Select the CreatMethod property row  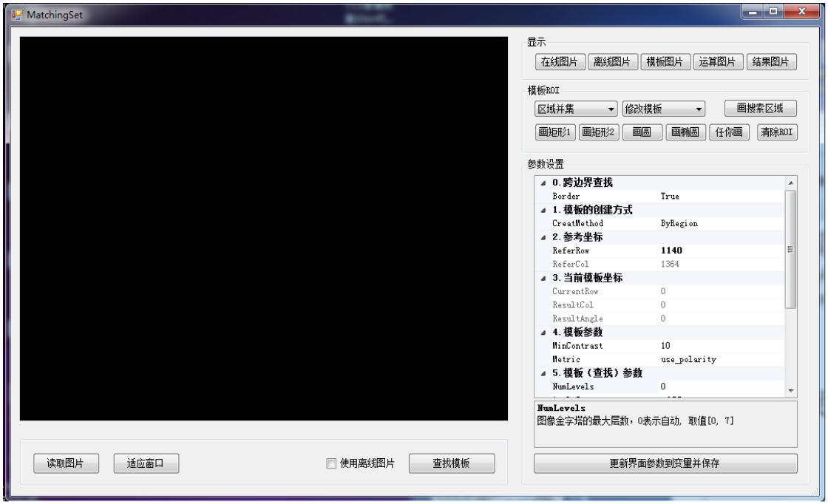point(659,224)
